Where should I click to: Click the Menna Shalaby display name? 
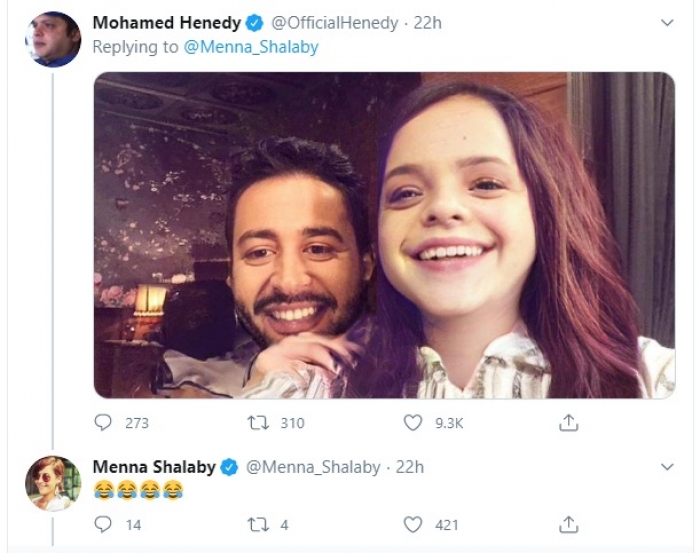(x=154, y=467)
